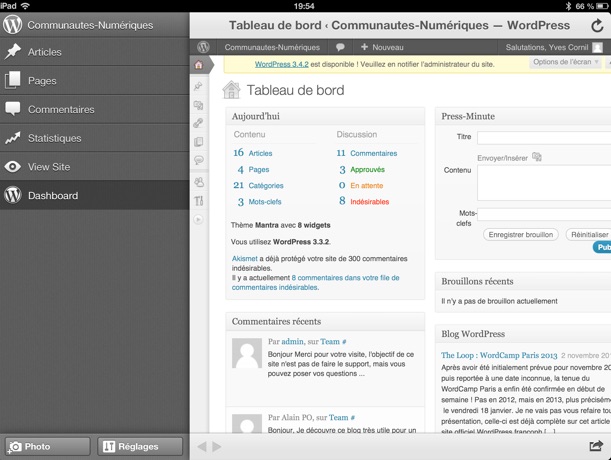Select the Dashboard home icon in the collapsed sidebar
The image size is (611, 460).
(199, 65)
